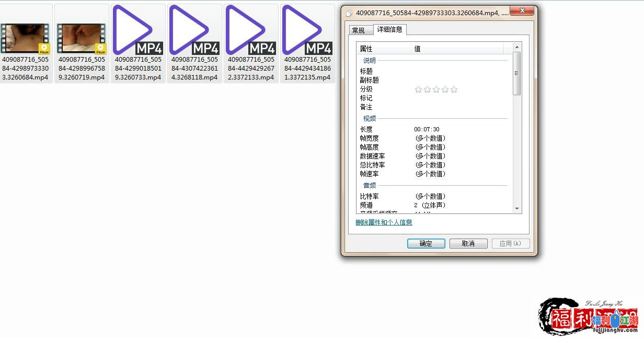
Task: Open the 详细信息 tab
Action: point(389,29)
